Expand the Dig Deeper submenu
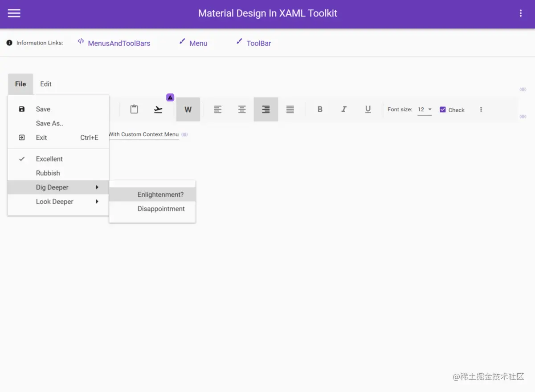Image resolution: width=535 pixels, height=392 pixels. click(58, 187)
